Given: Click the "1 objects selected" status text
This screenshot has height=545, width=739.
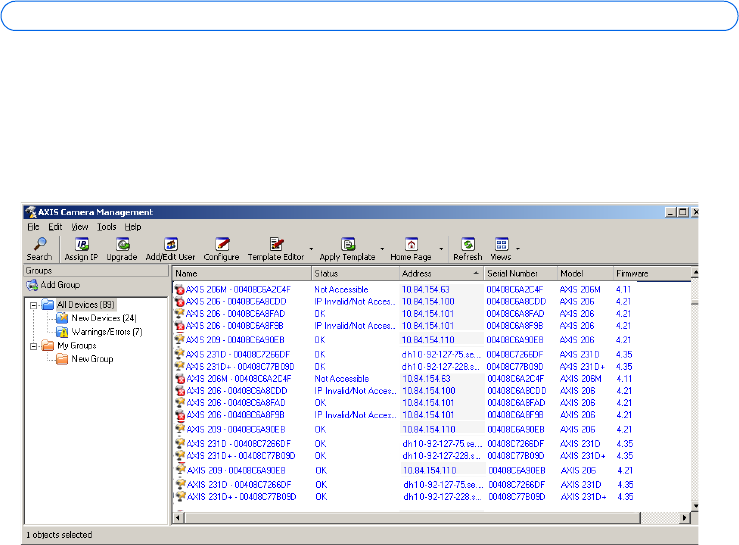Looking at the screenshot, I should (x=59, y=535).
